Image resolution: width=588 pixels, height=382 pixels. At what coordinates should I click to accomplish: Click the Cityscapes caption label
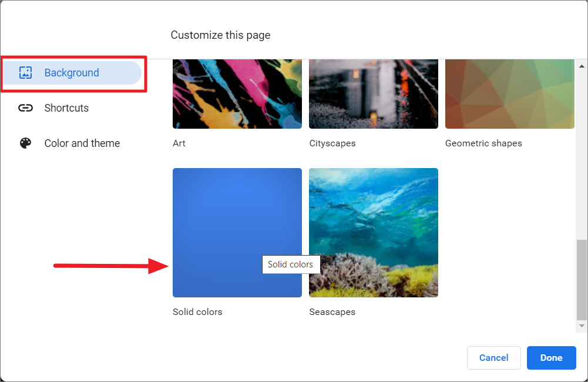coord(332,143)
